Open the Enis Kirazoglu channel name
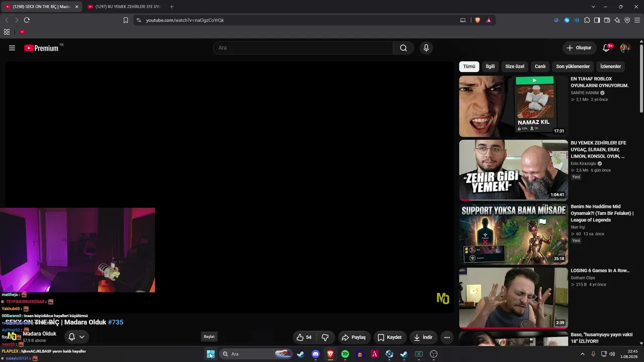Image resolution: width=644 pixels, height=362 pixels. click(x=583, y=163)
